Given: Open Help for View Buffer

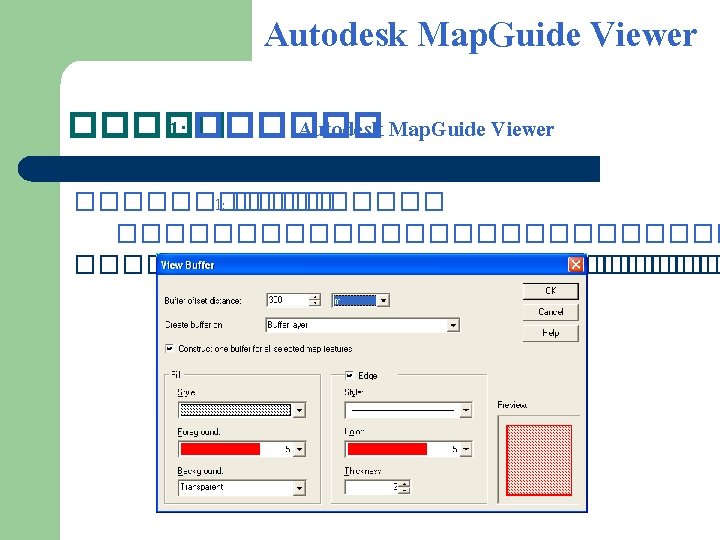Looking at the screenshot, I should point(550,333).
